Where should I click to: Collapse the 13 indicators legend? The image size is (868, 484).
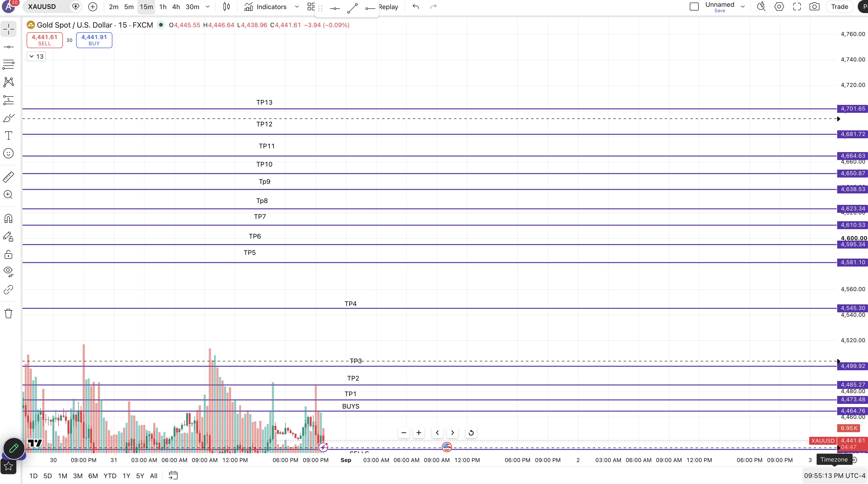(36, 56)
